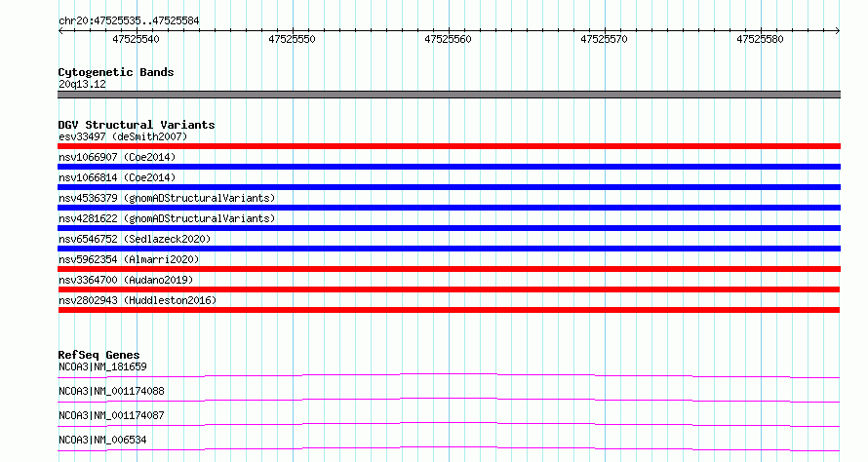Select the DGV Structural Variants track title
Screen dimensions: 868x462
click(x=137, y=125)
